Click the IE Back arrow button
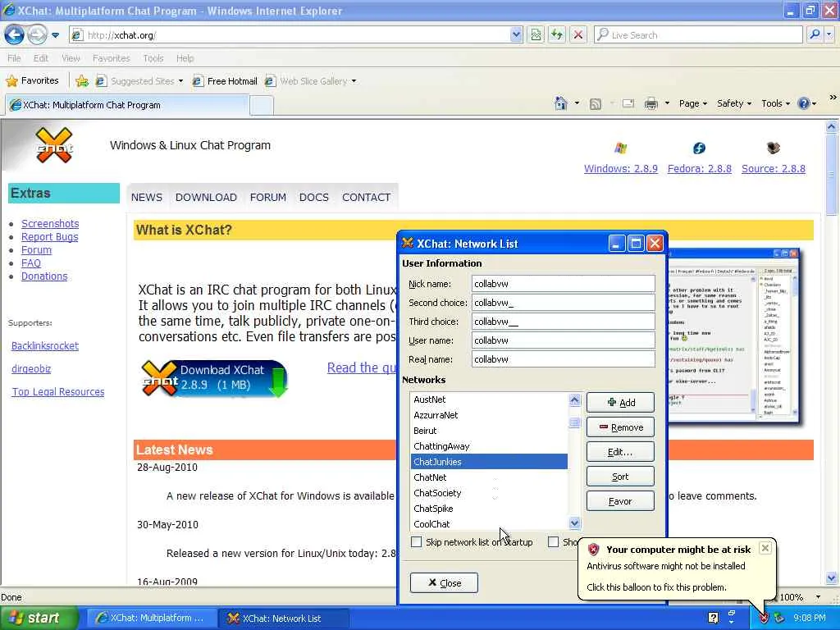840x630 pixels. point(14,34)
